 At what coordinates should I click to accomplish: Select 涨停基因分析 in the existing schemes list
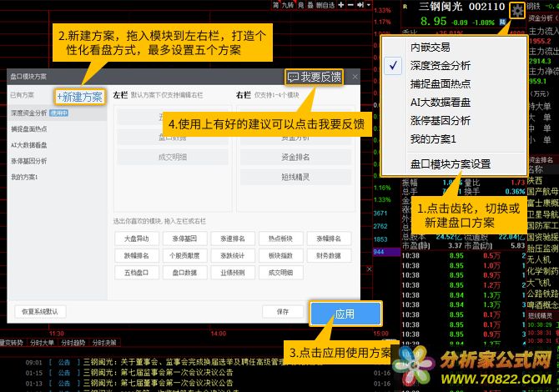57,161
